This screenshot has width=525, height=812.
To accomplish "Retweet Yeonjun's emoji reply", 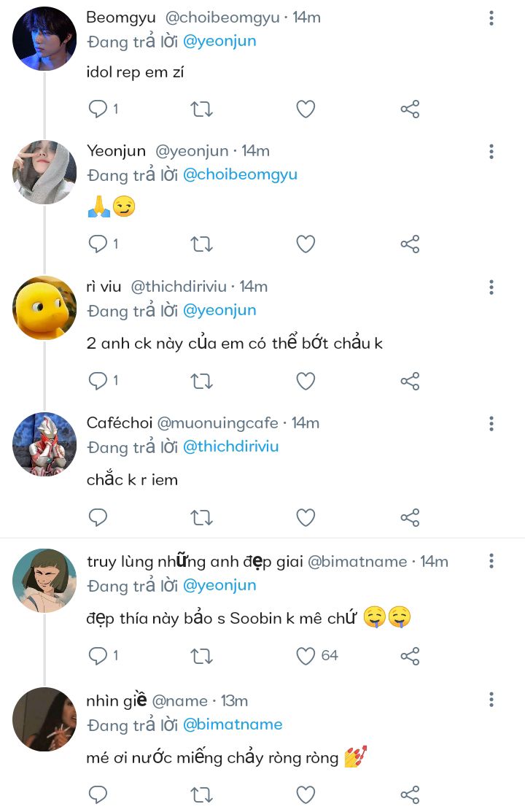I will tap(201, 244).
